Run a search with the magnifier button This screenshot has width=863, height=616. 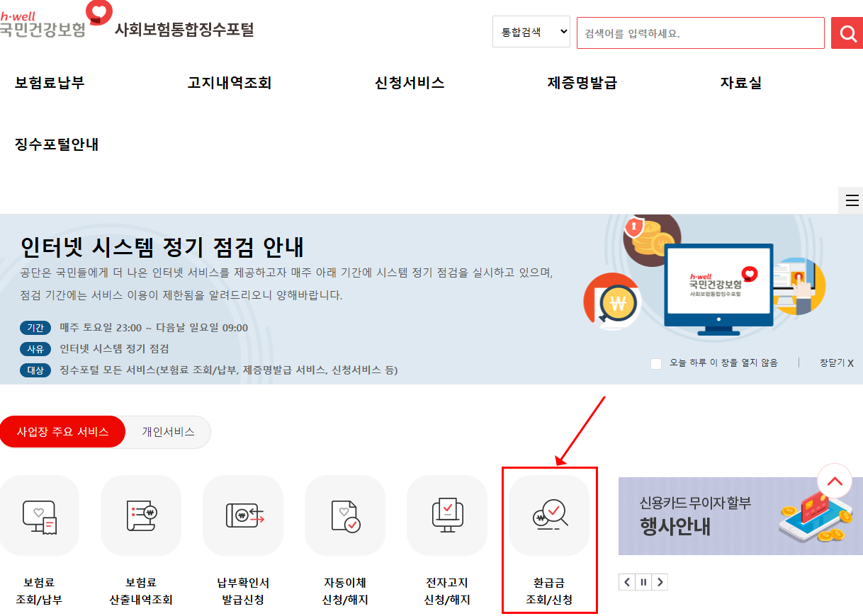(x=847, y=33)
